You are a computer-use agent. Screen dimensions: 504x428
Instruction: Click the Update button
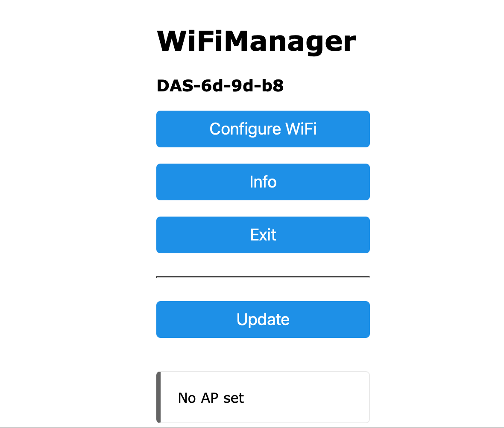coord(263,320)
